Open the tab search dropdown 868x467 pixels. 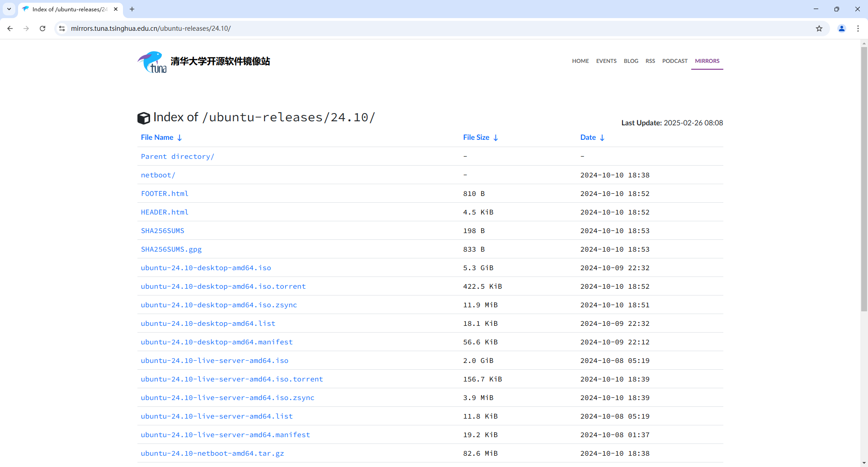point(9,9)
